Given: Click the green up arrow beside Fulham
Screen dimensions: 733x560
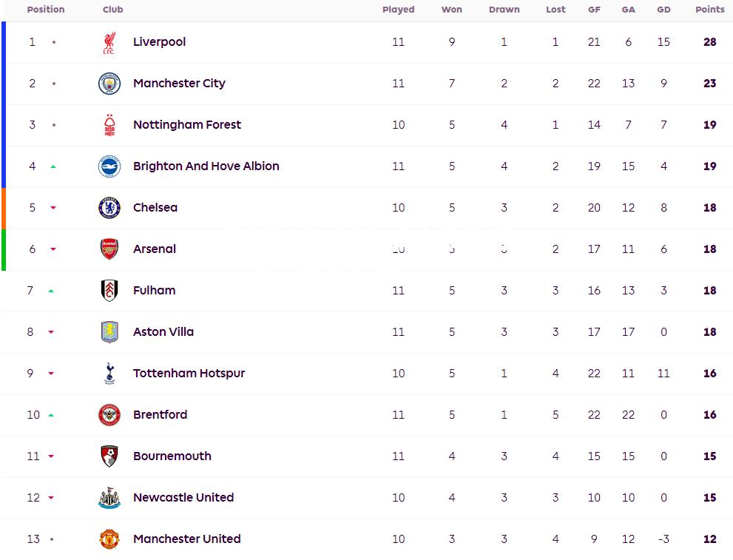Looking at the screenshot, I should [51, 291].
